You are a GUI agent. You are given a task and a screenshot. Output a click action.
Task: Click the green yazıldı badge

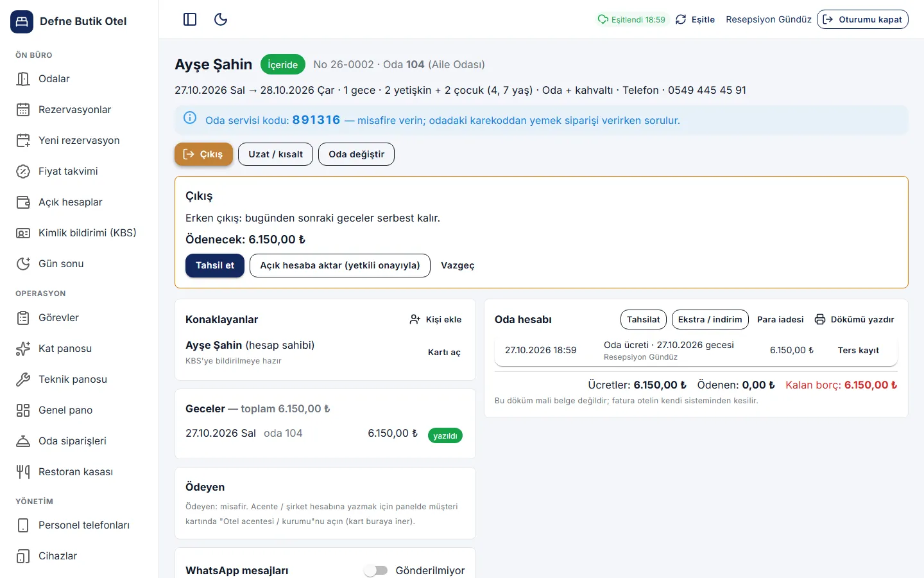[x=445, y=435]
